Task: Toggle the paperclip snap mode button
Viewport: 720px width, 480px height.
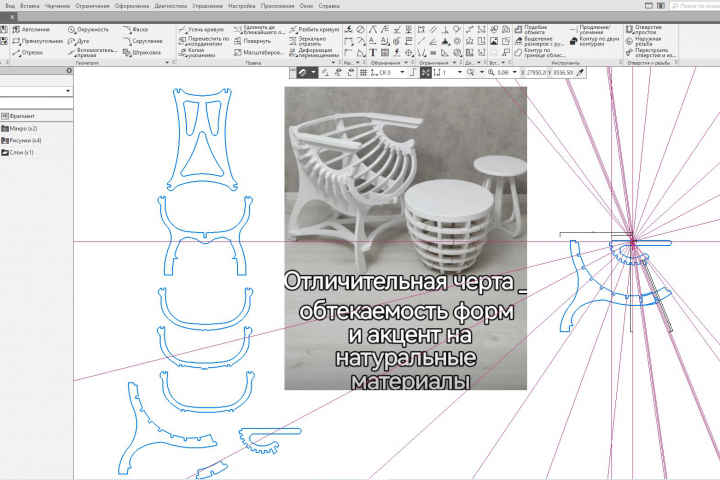Action: (x=302, y=73)
